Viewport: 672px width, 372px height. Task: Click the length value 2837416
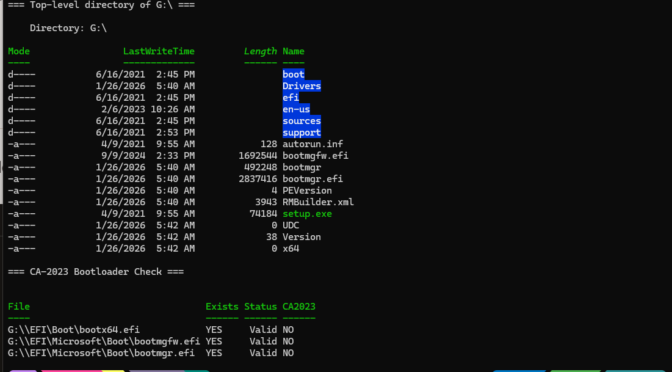[x=258, y=179]
